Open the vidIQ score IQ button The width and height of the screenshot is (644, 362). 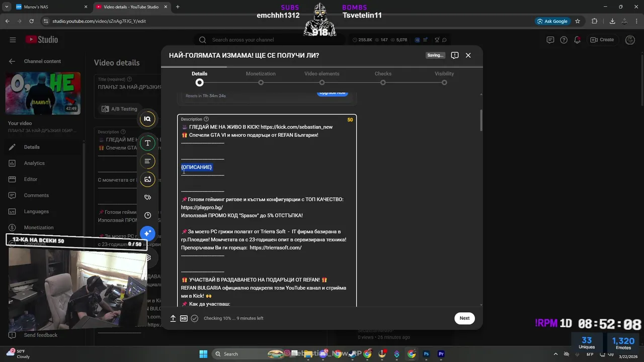tap(147, 119)
